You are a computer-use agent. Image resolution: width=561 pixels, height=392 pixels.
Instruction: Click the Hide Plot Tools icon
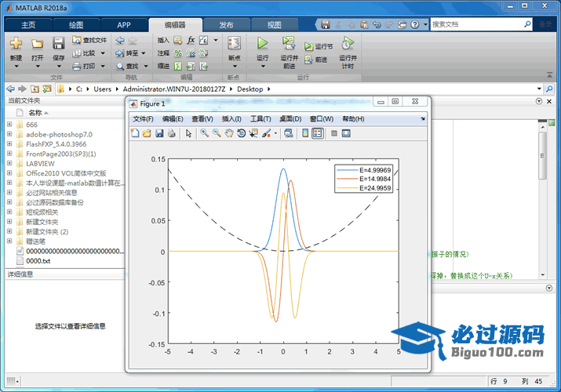tap(334, 133)
